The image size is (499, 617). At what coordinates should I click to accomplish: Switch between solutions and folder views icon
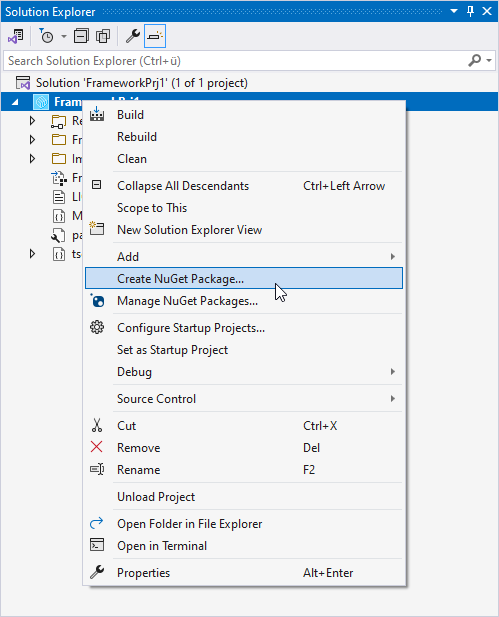(x=16, y=36)
